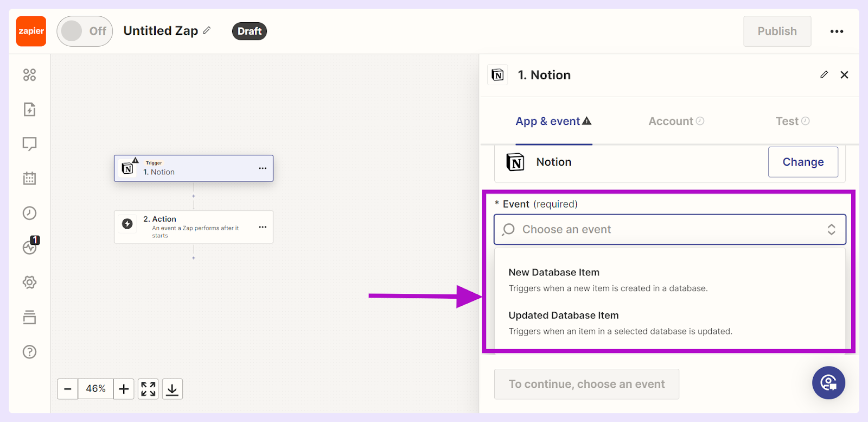Open the history clock icon in sidebar
This screenshot has height=422, width=868.
tap(30, 213)
